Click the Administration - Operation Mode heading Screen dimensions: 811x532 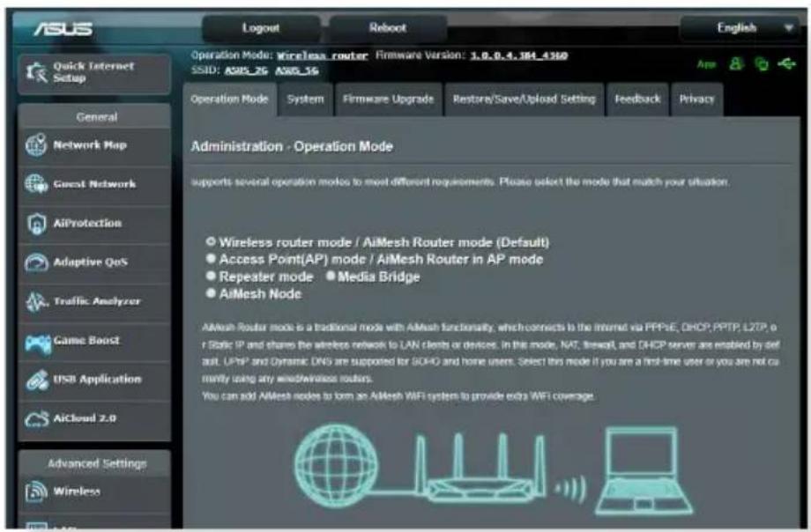[x=292, y=147]
